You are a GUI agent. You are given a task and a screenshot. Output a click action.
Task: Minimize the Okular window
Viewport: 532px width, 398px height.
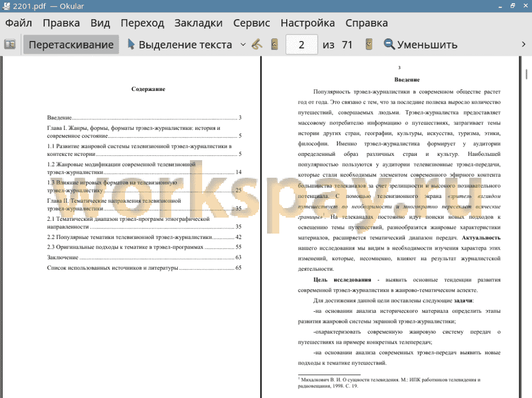[500, 6]
